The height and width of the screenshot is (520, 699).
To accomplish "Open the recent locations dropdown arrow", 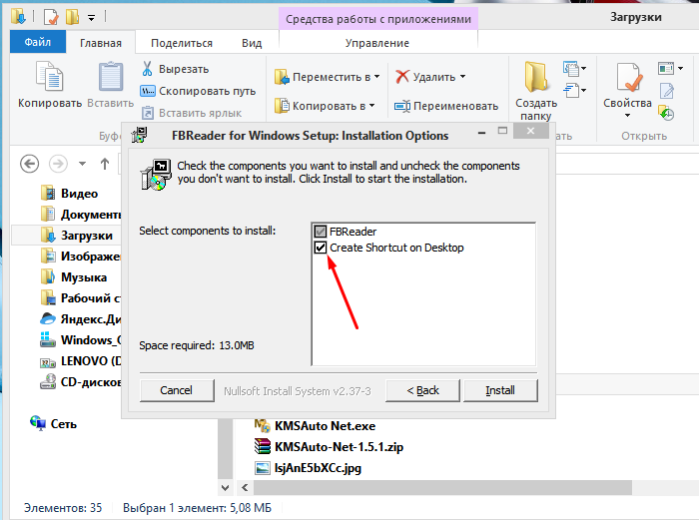I will pyautogui.click(x=82, y=164).
